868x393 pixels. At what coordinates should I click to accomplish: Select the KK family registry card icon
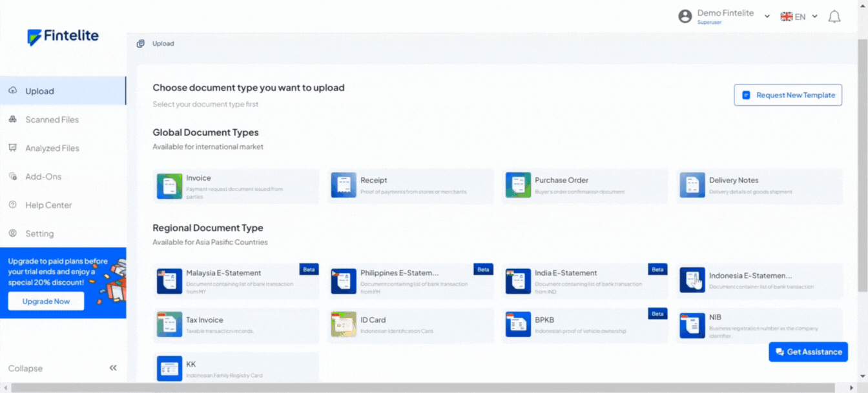[169, 368]
